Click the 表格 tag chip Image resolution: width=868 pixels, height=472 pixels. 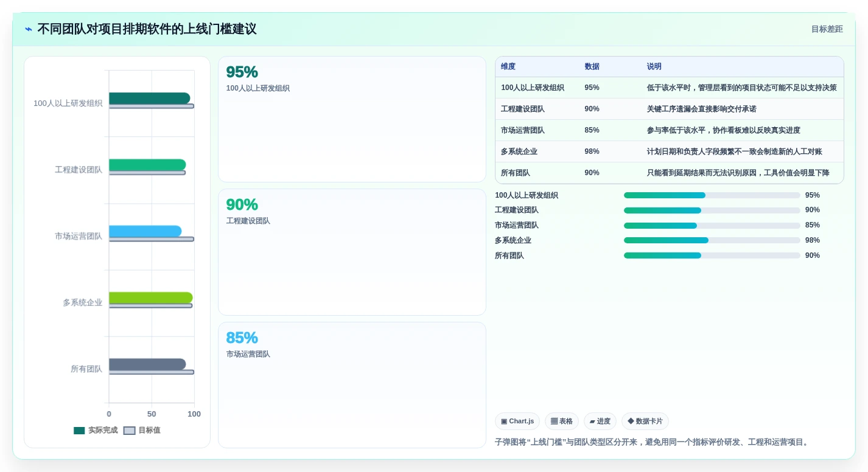click(562, 422)
